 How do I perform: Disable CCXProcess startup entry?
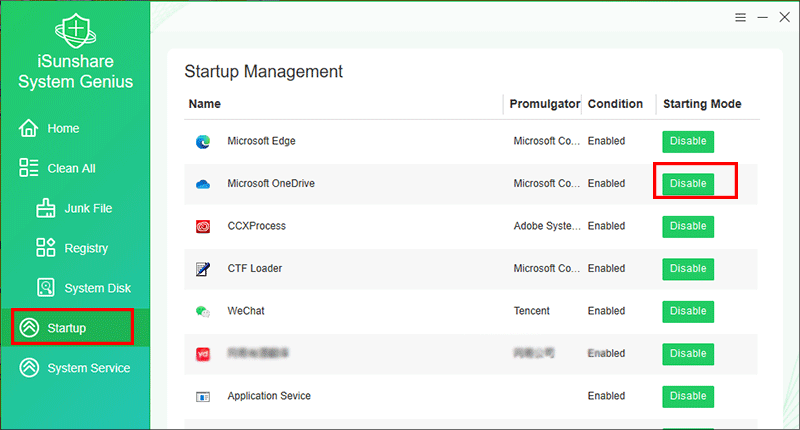[688, 226]
